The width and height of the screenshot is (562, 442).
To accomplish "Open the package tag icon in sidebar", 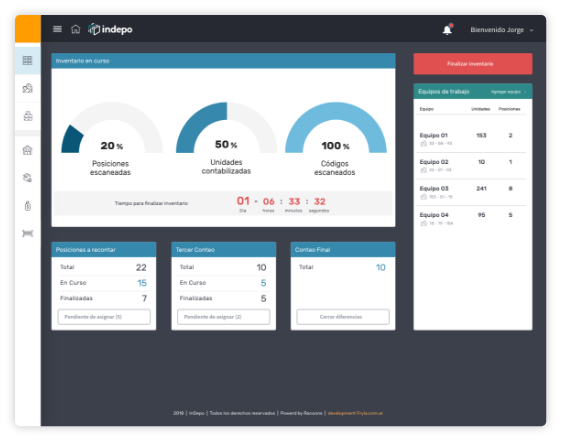I will click(x=28, y=178).
